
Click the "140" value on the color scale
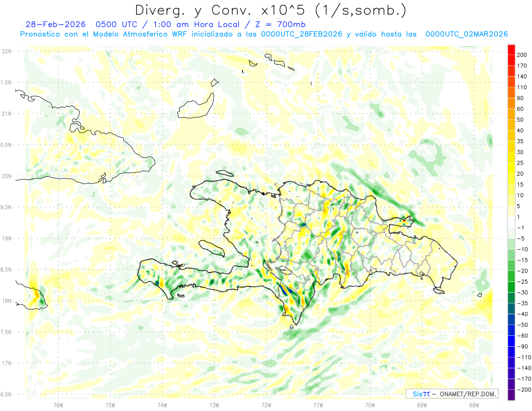click(522, 77)
